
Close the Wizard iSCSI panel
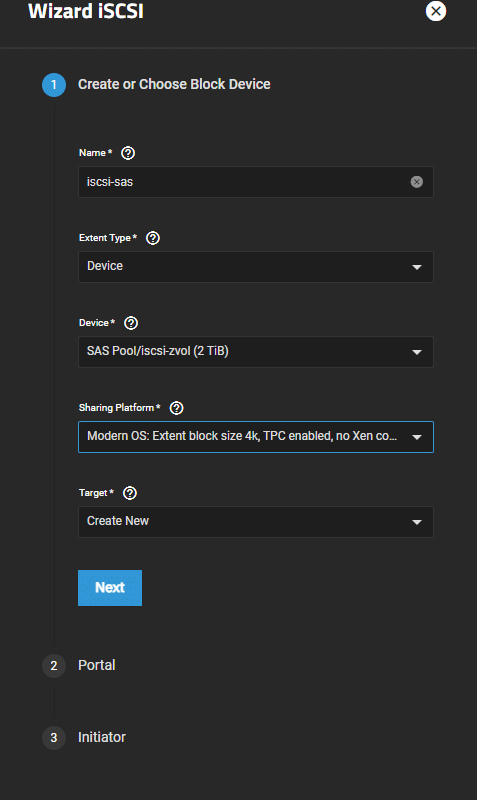436,11
